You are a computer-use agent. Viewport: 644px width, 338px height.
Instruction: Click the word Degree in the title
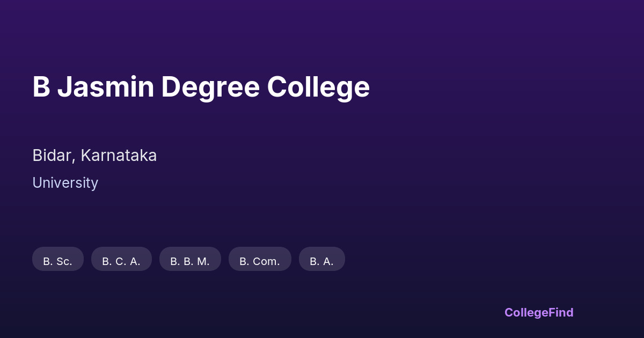[210, 87]
